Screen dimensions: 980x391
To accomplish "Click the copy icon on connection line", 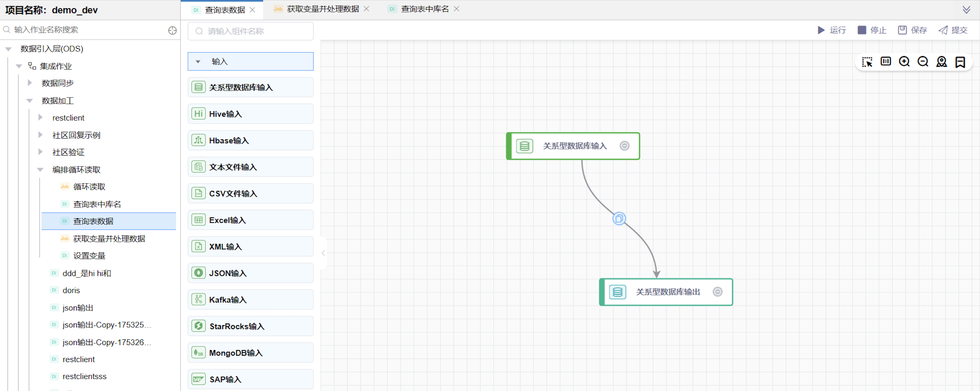I will click(619, 218).
